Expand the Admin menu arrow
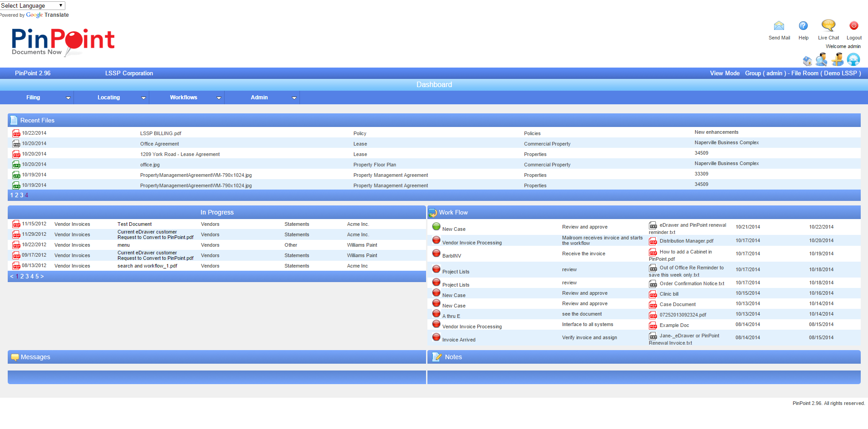 (294, 97)
